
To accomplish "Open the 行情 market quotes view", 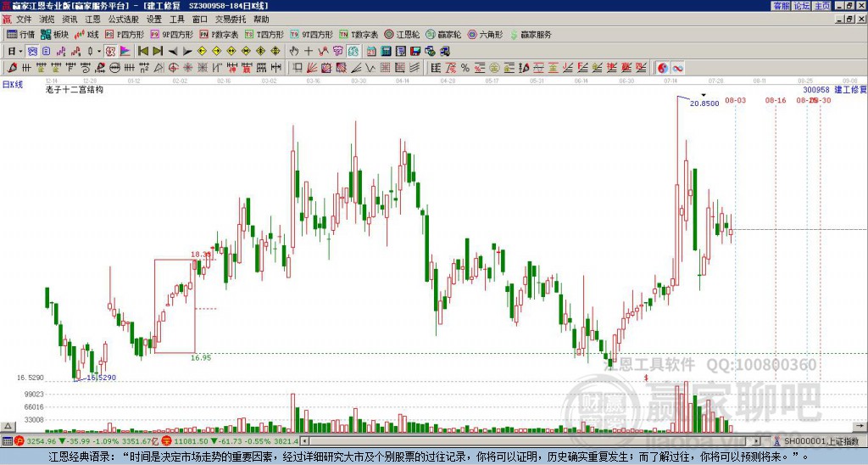I will [x=20, y=34].
